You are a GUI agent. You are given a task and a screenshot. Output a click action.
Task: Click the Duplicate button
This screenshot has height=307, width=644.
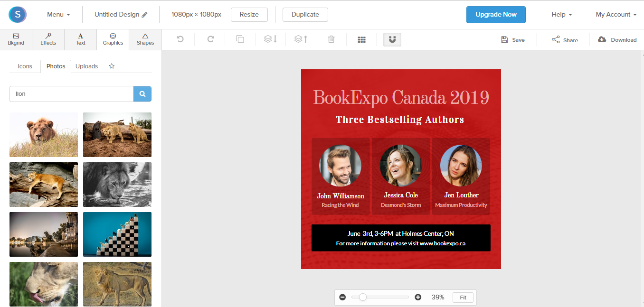pos(305,15)
